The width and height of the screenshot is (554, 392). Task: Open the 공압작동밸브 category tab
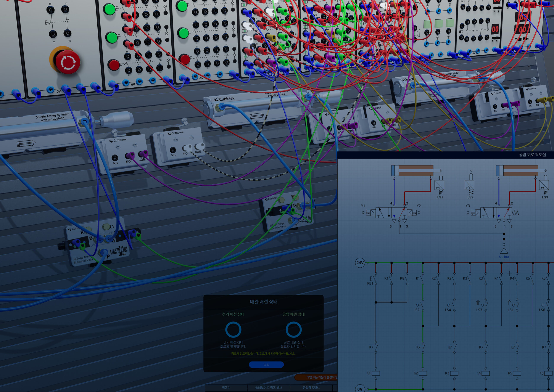(311, 388)
